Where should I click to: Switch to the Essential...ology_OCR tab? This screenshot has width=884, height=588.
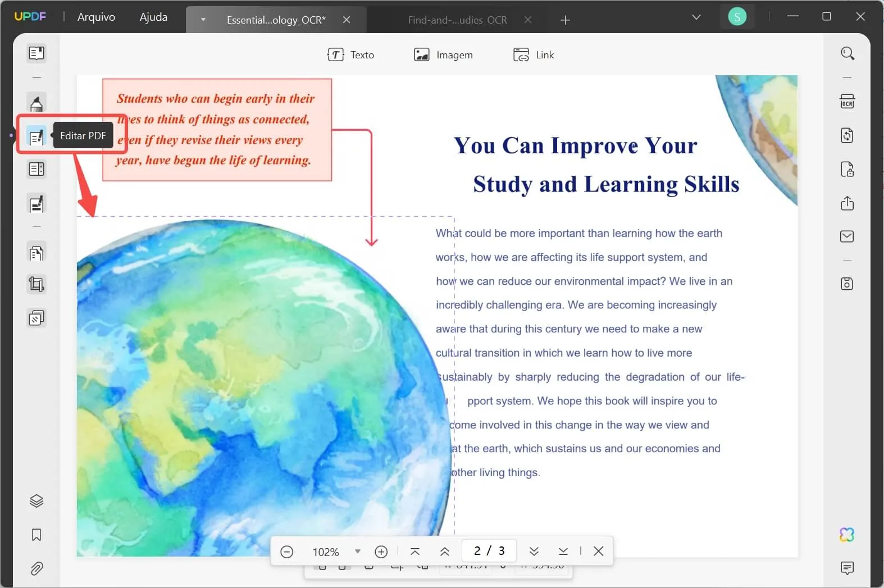coord(276,20)
